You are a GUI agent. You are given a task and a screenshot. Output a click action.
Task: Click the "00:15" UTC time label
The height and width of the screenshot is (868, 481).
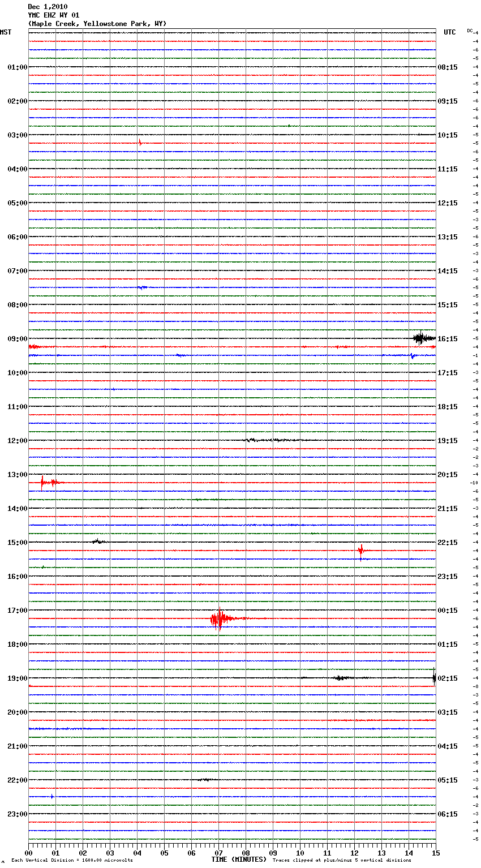(x=448, y=611)
